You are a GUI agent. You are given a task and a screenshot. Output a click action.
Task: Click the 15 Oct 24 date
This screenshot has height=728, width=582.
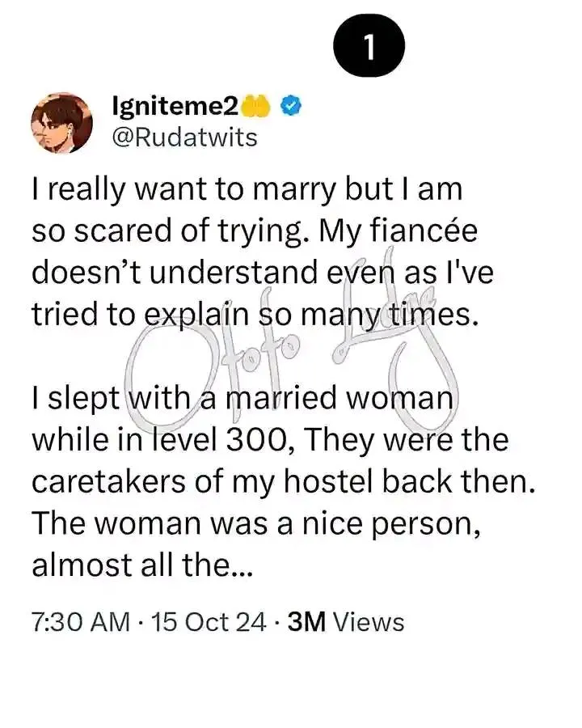pyautogui.click(x=209, y=622)
